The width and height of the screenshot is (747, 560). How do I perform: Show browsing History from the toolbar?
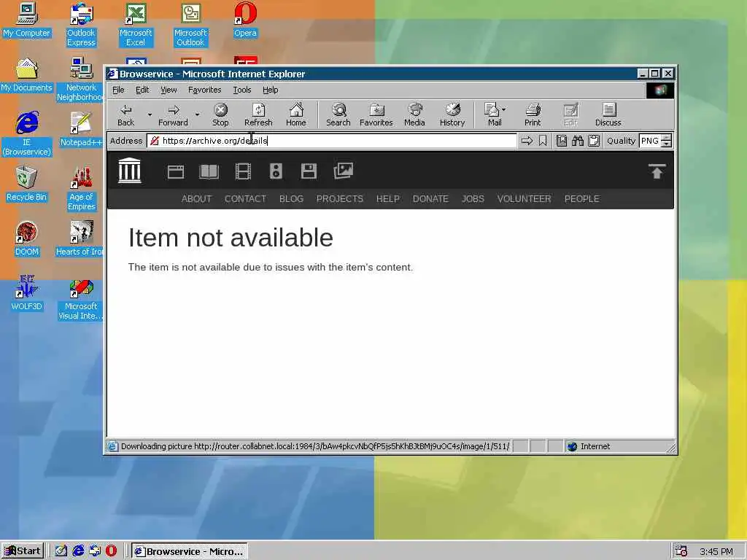(x=452, y=115)
